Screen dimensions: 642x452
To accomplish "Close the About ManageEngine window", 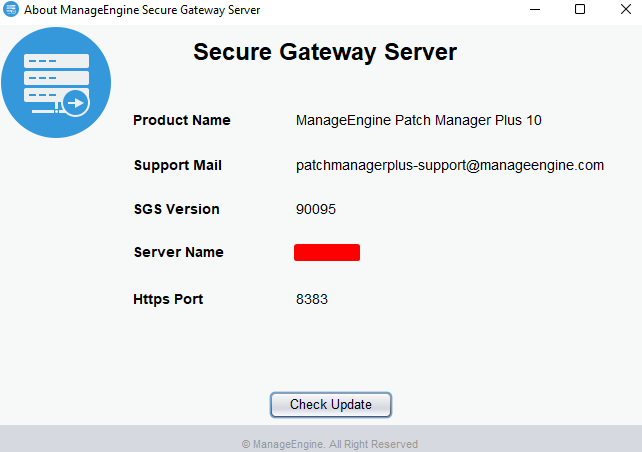I will 626,9.
